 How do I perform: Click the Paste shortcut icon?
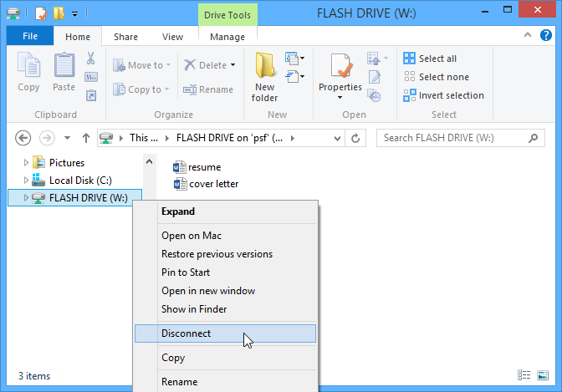[91, 95]
